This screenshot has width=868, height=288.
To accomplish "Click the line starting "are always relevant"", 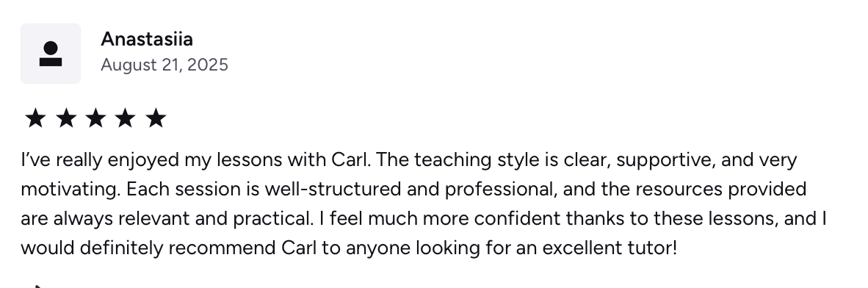I will 424,219.
